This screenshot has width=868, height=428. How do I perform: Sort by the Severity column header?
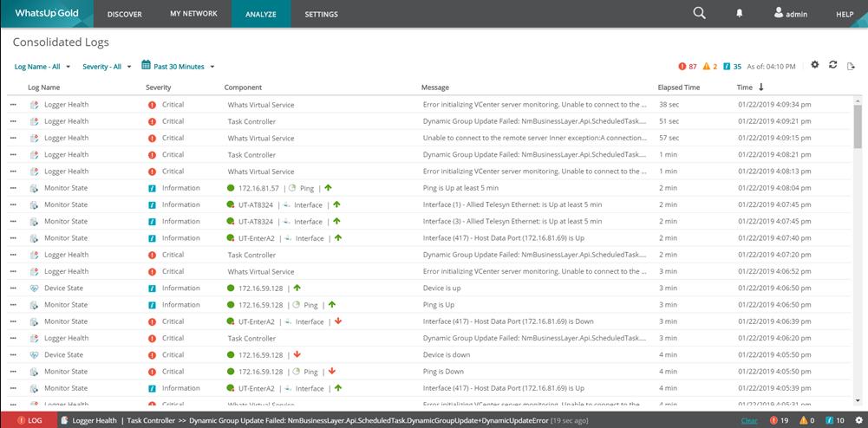coord(159,88)
